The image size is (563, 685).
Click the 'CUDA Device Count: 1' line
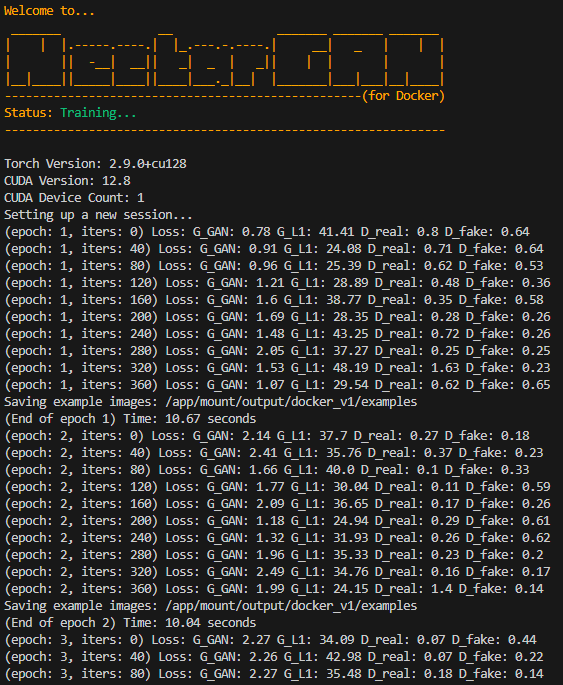[x=74, y=197]
